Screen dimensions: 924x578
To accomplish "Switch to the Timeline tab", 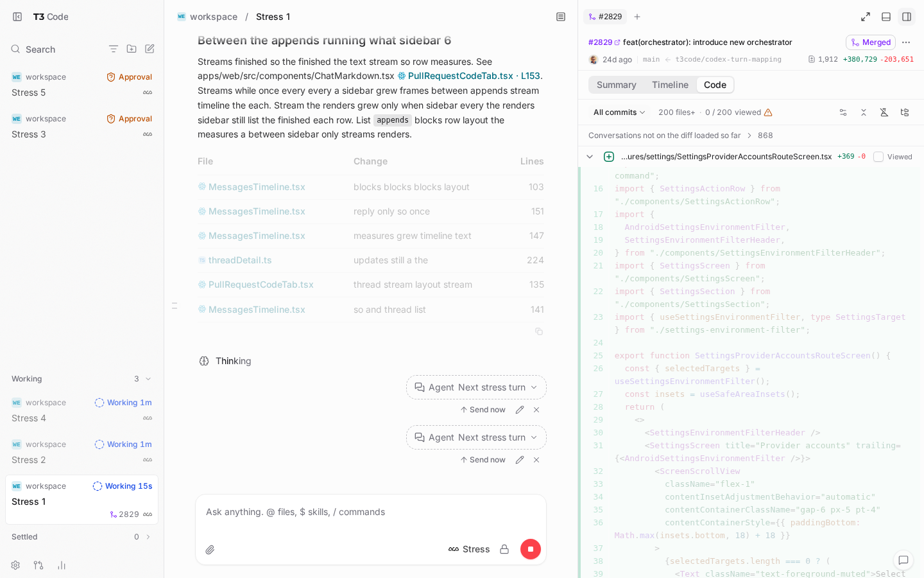I will click(x=670, y=85).
